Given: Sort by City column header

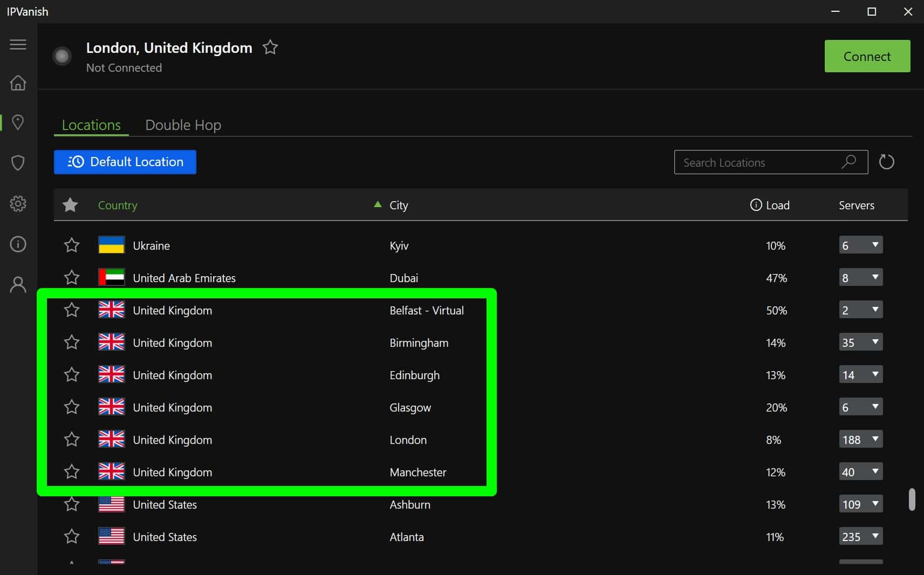Looking at the screenshot, I should (399, 205).
